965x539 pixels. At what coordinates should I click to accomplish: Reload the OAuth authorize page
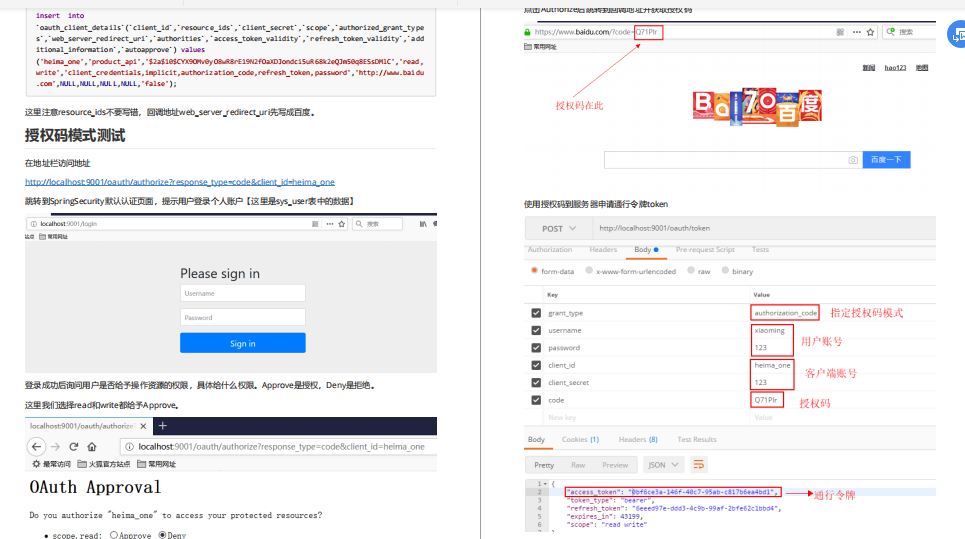click(x=74, y=447)
